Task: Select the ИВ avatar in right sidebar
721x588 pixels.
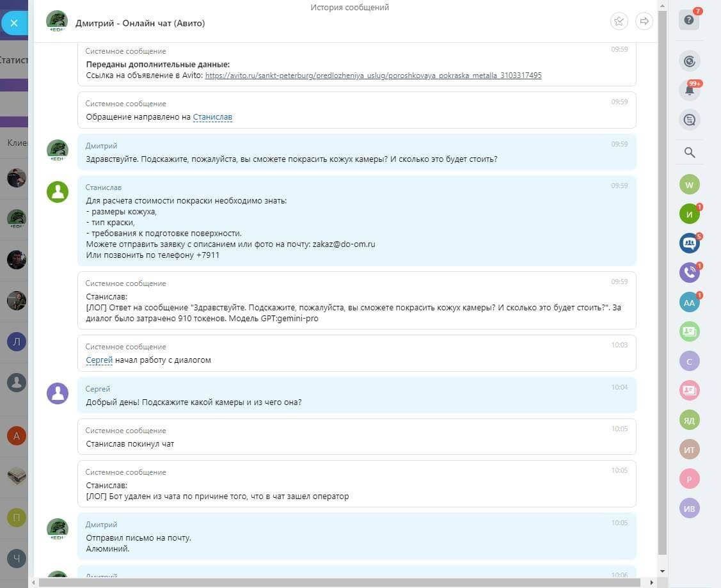Action: coord(689,509)
